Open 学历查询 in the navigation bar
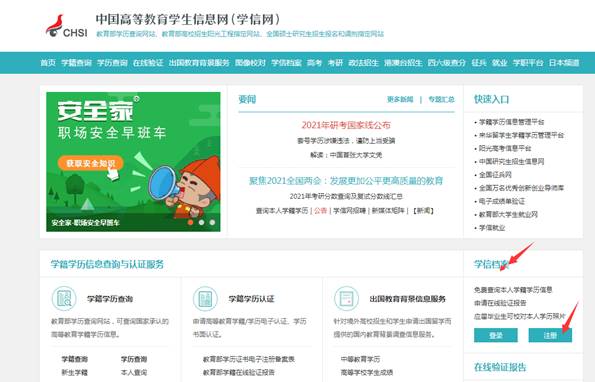 pyautogui.click(x=112, y=63)
